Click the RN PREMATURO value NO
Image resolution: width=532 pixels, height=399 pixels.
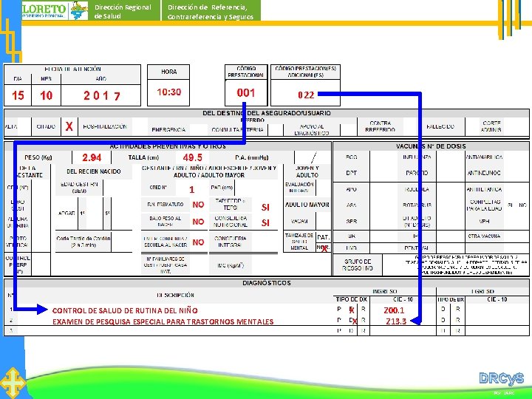click(198, 205)
